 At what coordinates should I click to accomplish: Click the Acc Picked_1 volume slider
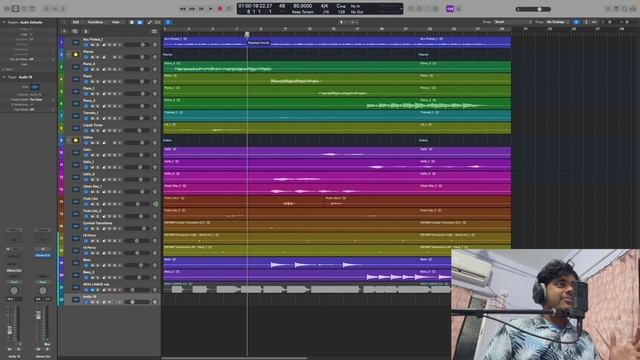point(136,45)
